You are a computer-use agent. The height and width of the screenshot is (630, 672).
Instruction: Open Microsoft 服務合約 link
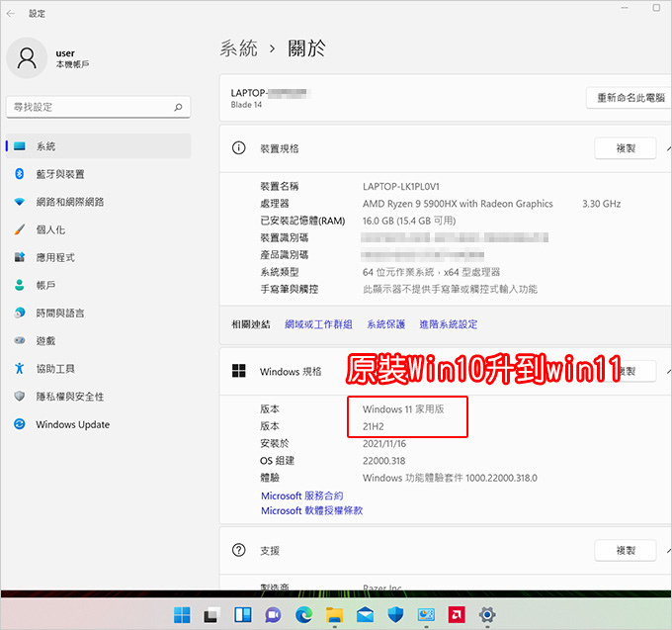pyautogui.click(x=301, y=495)
